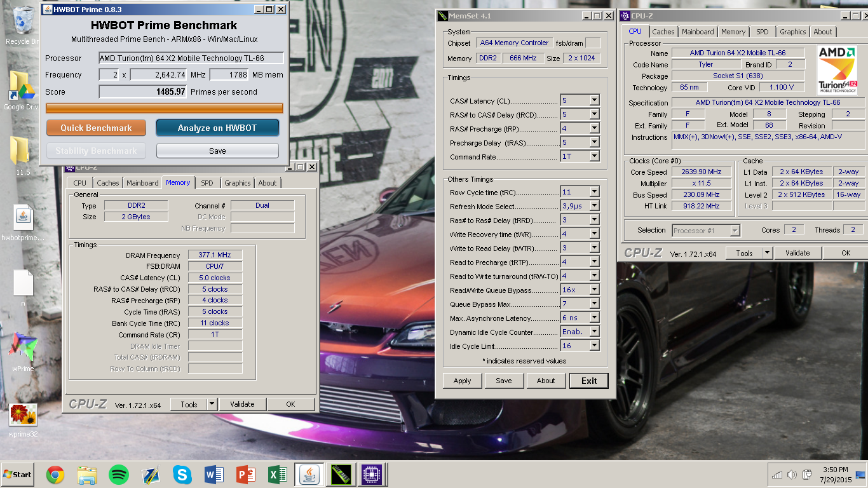
Task: Click Exit button in MemSet
Action: 589,381
